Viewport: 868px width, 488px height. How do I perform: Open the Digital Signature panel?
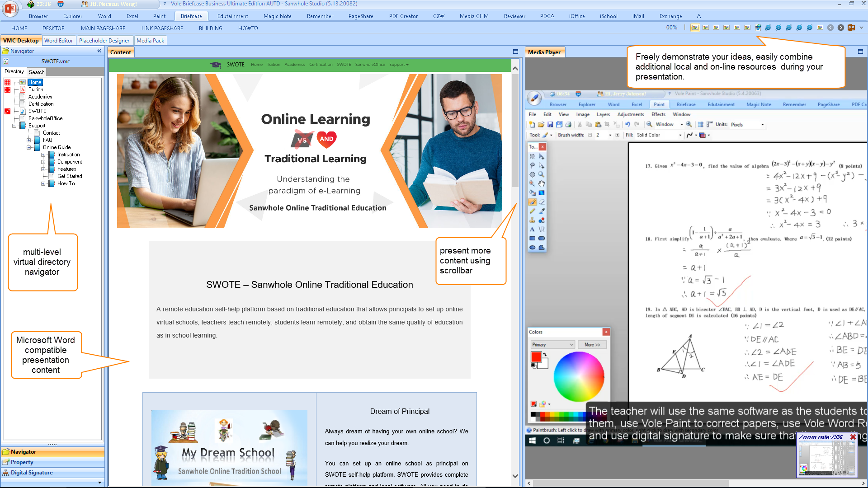32,473
